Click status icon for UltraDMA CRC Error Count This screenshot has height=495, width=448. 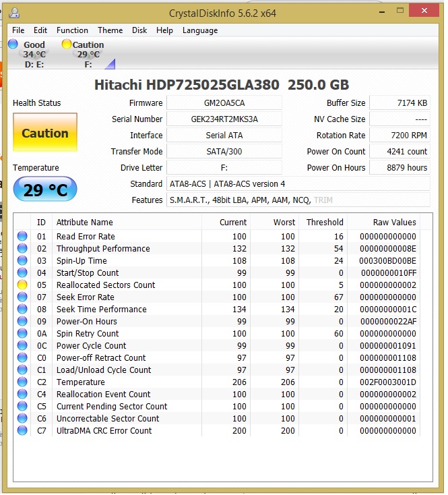(22, 431)
